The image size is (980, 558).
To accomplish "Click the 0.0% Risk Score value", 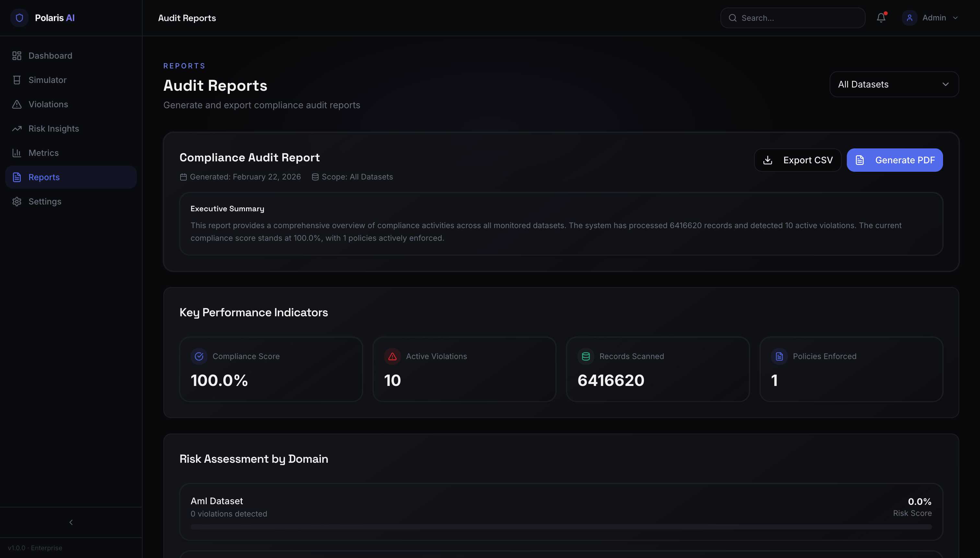I will [x=919, y=501].
